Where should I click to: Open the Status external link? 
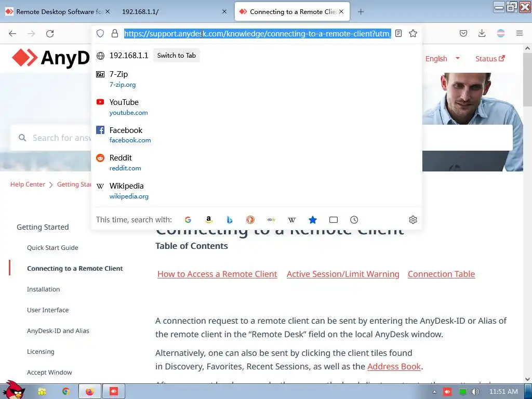click(490, 59)
